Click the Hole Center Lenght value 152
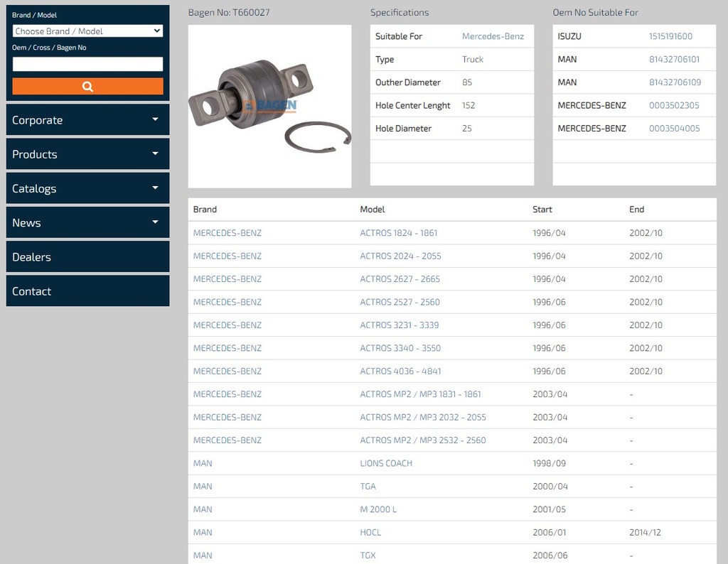This screenshot has height=564, width=728. pyautogui.click(x=469, y=105)
